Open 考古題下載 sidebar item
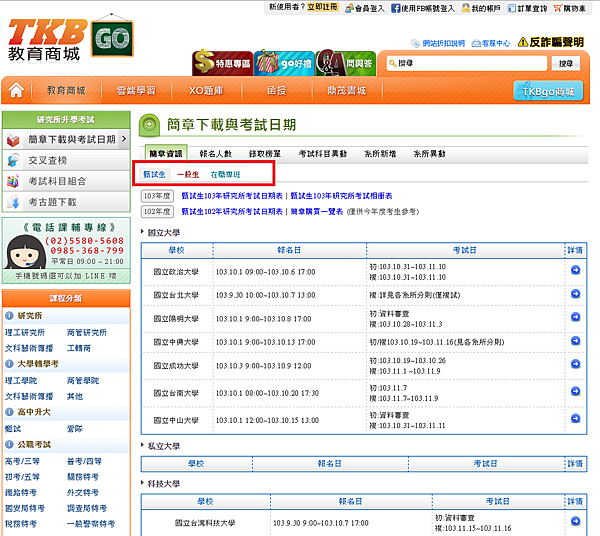 [66, 202]
